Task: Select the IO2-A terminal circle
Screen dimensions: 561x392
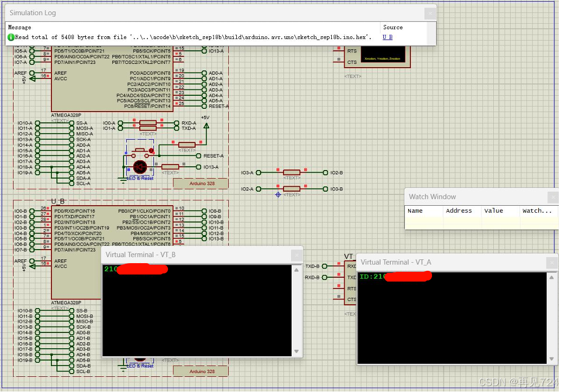Action: [x=259, y=189]
